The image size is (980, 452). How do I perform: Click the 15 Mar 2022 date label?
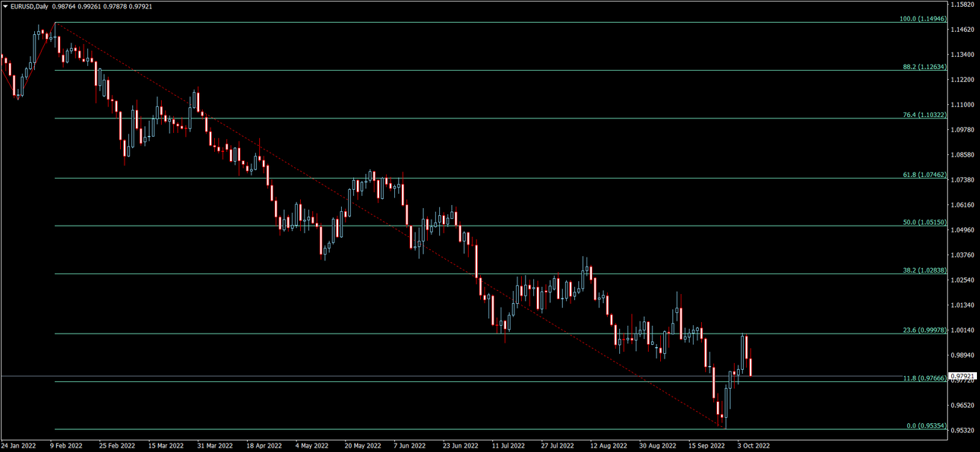(x=166, y=446)
